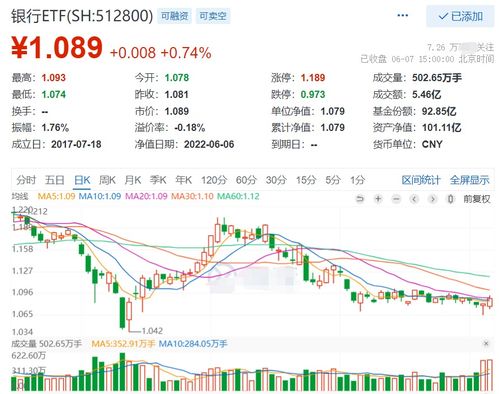
Task: Click the 今开 value 1.078
Action: tap(177, 78)
